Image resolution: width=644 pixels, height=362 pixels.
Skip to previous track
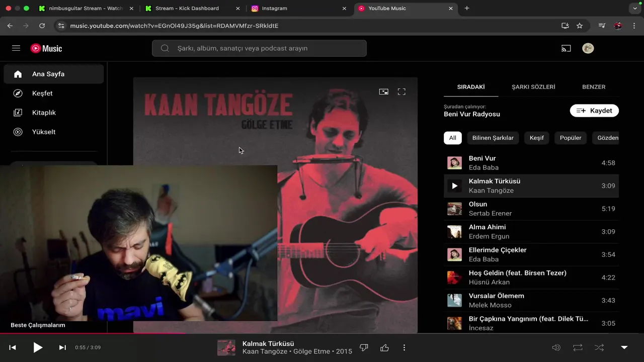pyautogui.click(x=13, y=347)
